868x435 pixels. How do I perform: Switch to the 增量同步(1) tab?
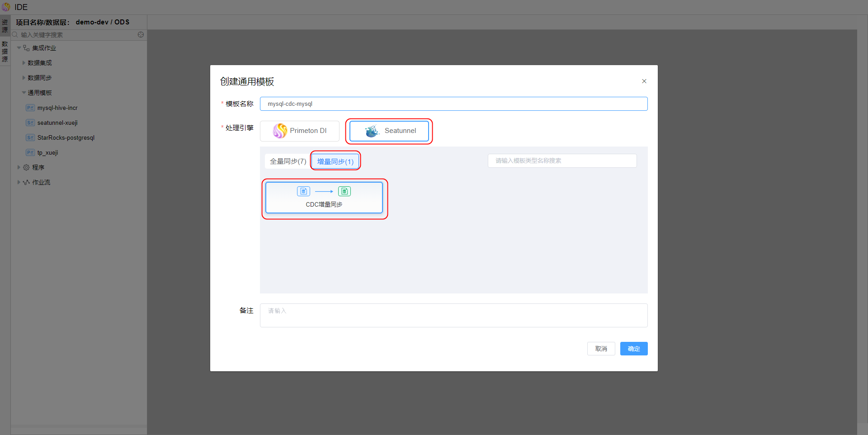click(x=335, y=161)
